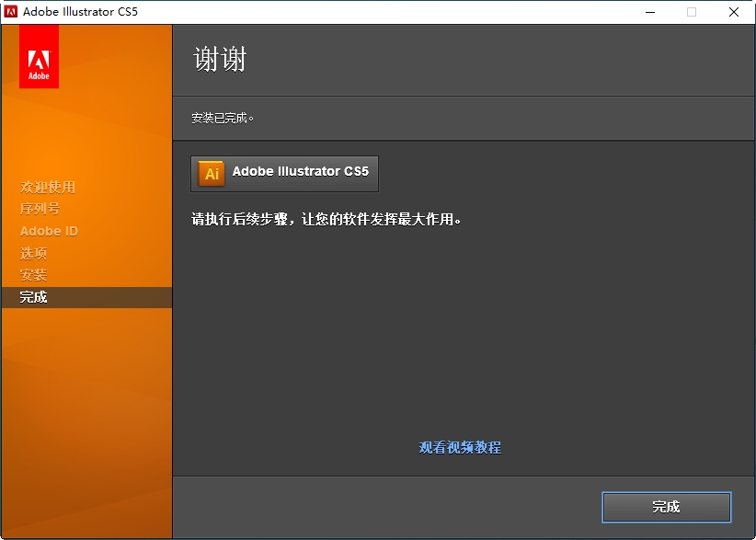Click the Adobe icon in the title bar
Viewport: 756px width, 540px height.
pos(11,12)
